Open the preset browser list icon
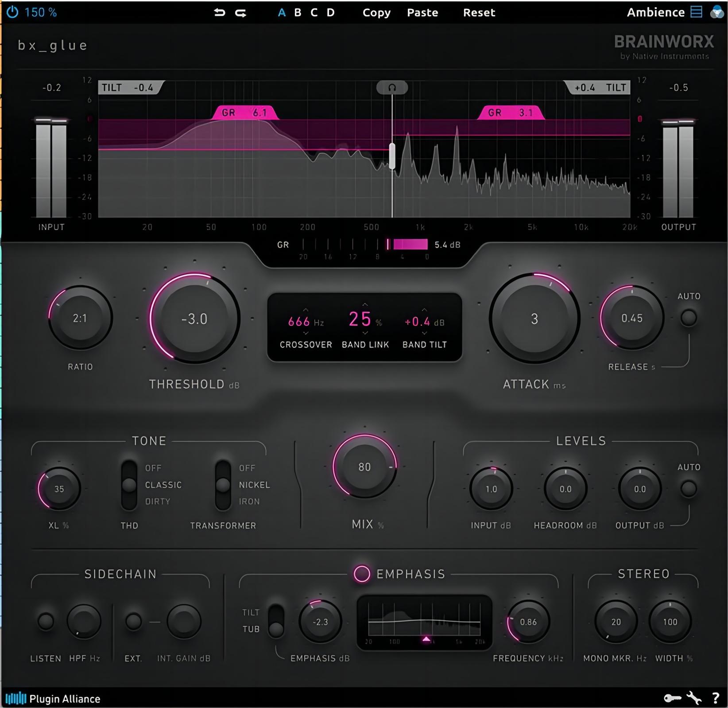Image resolution: width=728 pixels, height=708 pixels. tap(697, 12)
